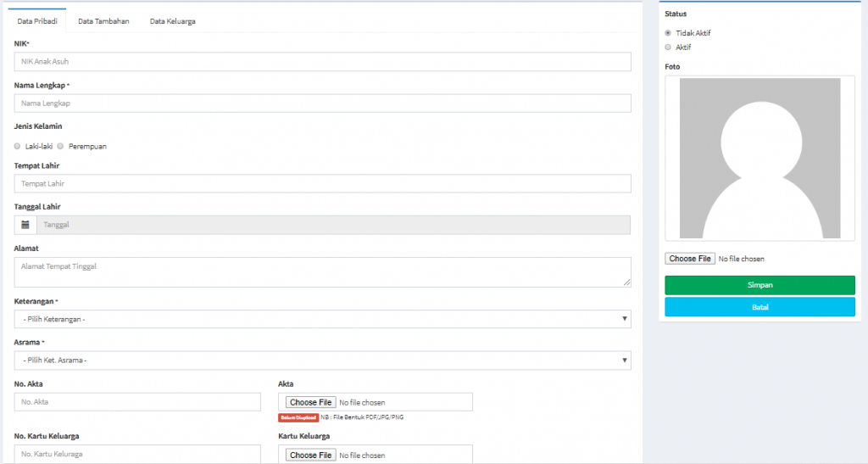The width and height of the screenshot is (868, 464).
Task: Choose the Tidak Aktif status option
Action: [x=669, y=33]
